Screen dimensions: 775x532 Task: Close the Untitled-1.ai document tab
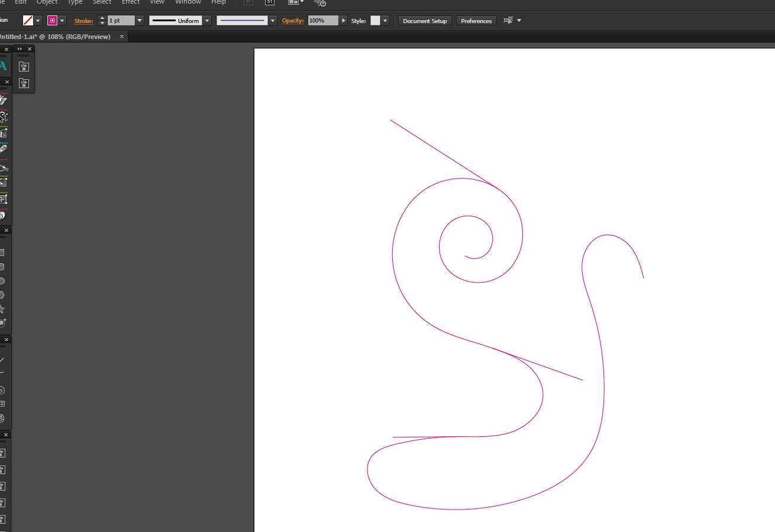(x=122, y=37)
